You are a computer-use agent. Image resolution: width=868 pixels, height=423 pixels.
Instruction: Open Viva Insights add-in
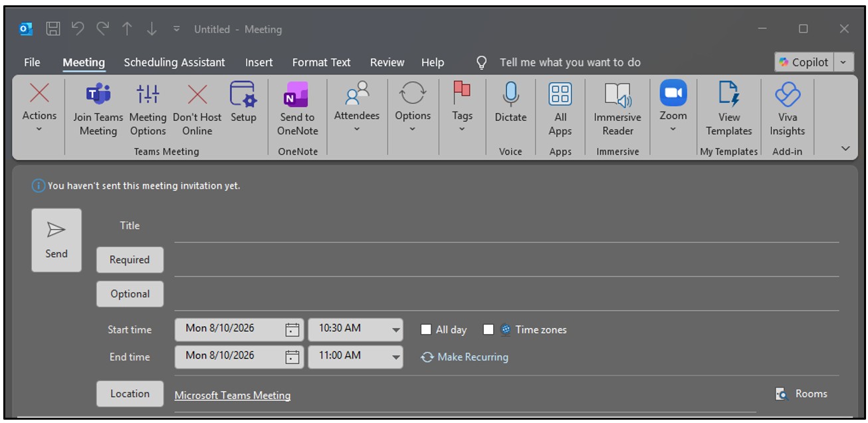point(788,110)
